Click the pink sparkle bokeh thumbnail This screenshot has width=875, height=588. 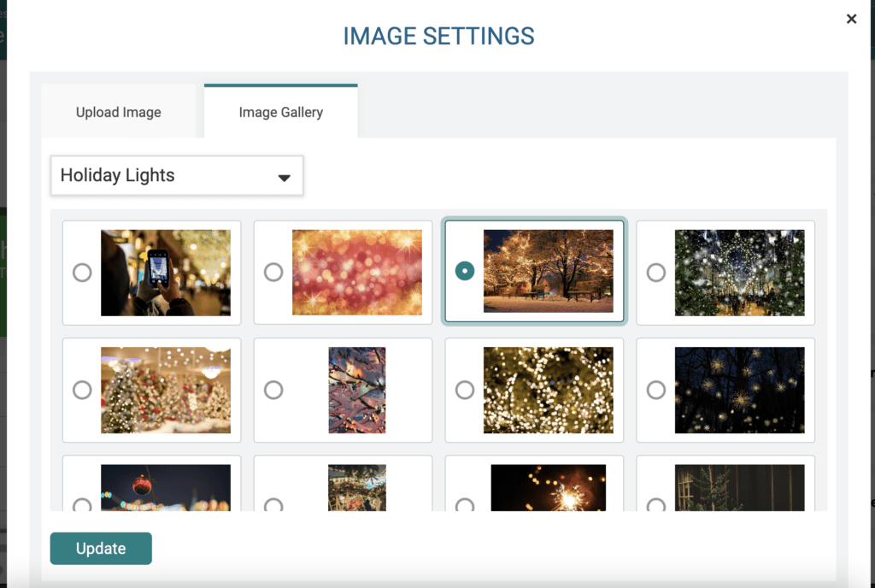(357, 273)
